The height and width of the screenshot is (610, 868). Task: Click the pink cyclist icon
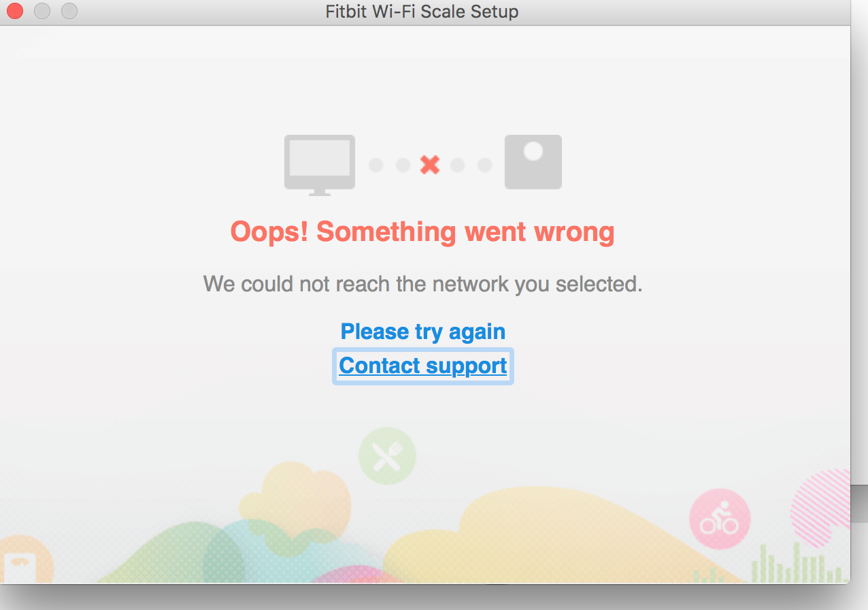pyautogui.click(x=720, y=519)
